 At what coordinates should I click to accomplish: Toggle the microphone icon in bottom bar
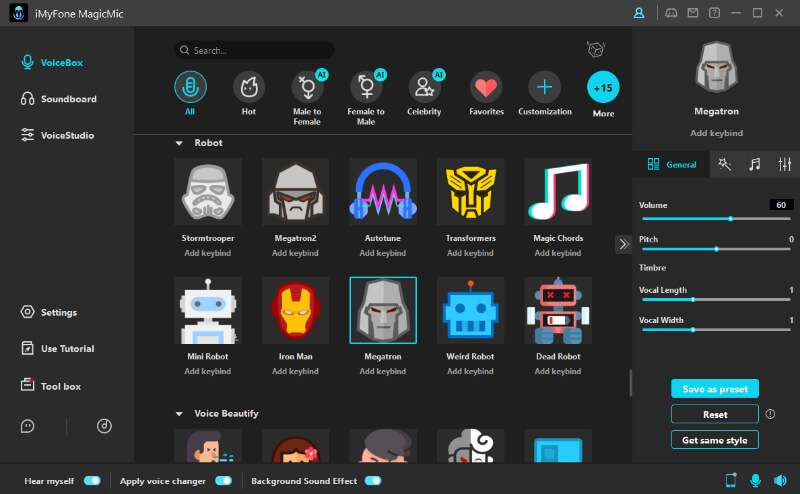click(x=756, y=480)
